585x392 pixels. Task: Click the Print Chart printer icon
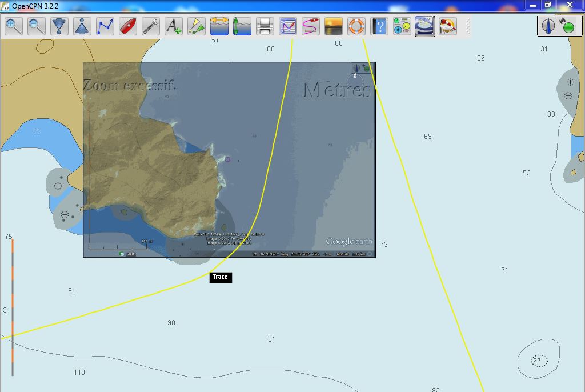(x=265, y=26)
